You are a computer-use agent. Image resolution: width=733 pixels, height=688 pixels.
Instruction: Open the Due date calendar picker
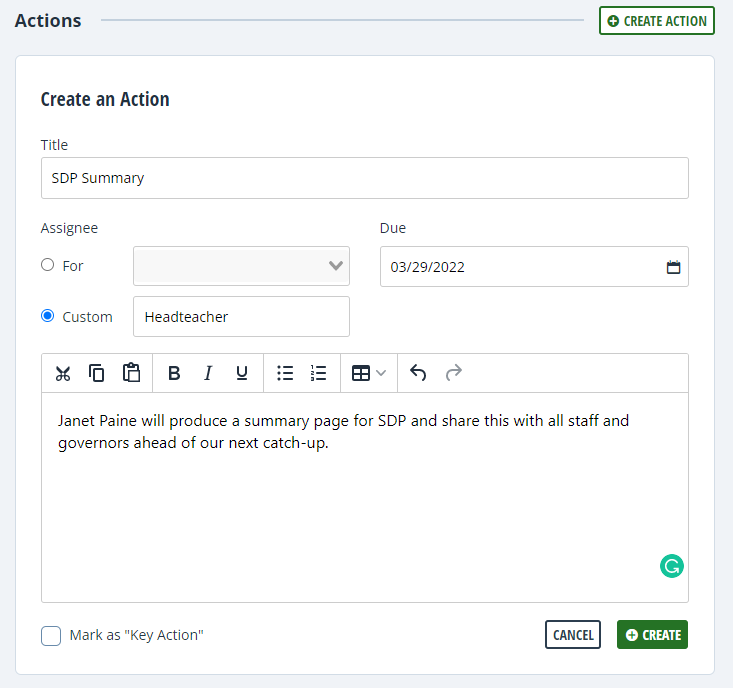pyautogui.click(x=673, y=267)
